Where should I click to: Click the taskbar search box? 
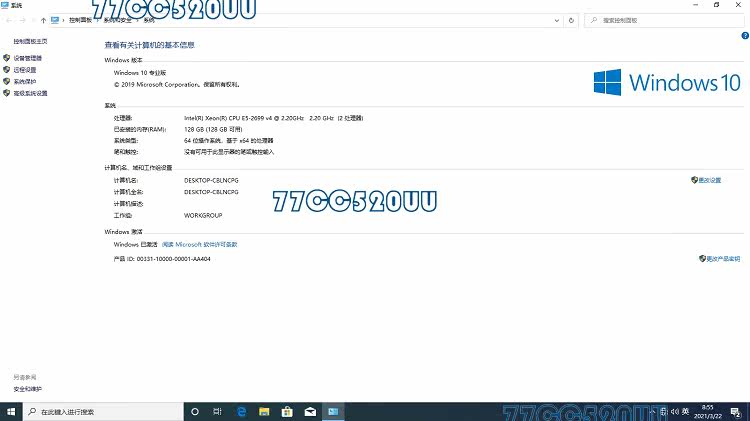coord(103,411)
